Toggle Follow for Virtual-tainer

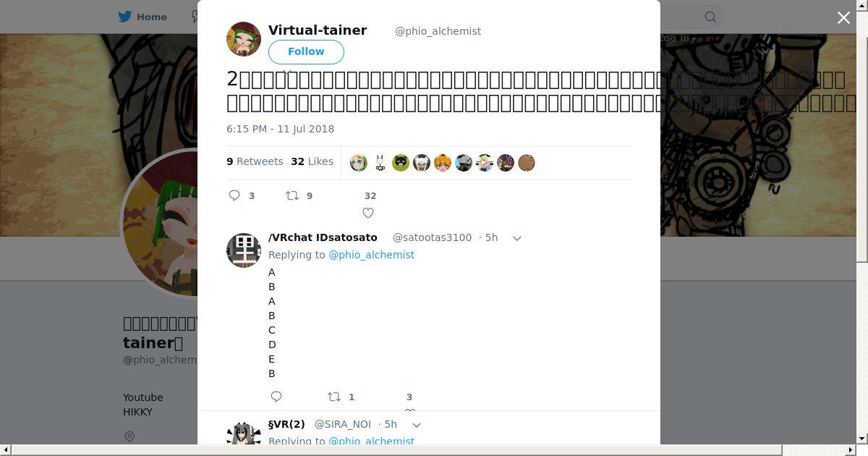tap(306, 51)
